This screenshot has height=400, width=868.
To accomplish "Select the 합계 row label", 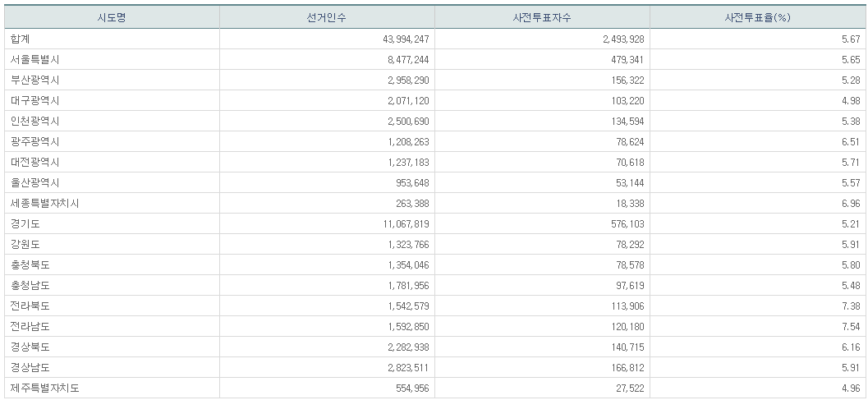I will tap(21, 39).
